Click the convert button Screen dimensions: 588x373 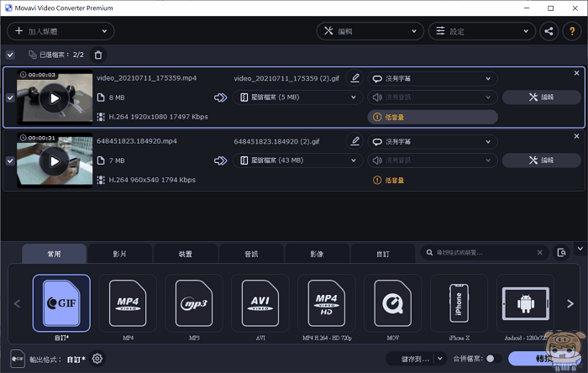pos(544,359)
